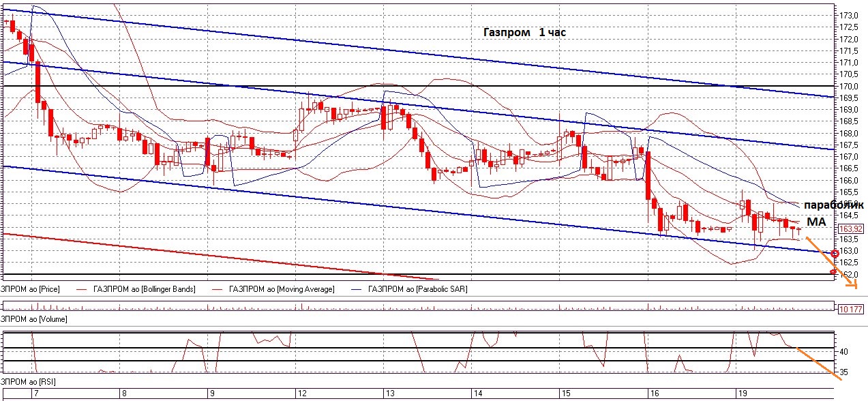
Task: Click the RSI axis level 35
Action: (x=844, y=373)
